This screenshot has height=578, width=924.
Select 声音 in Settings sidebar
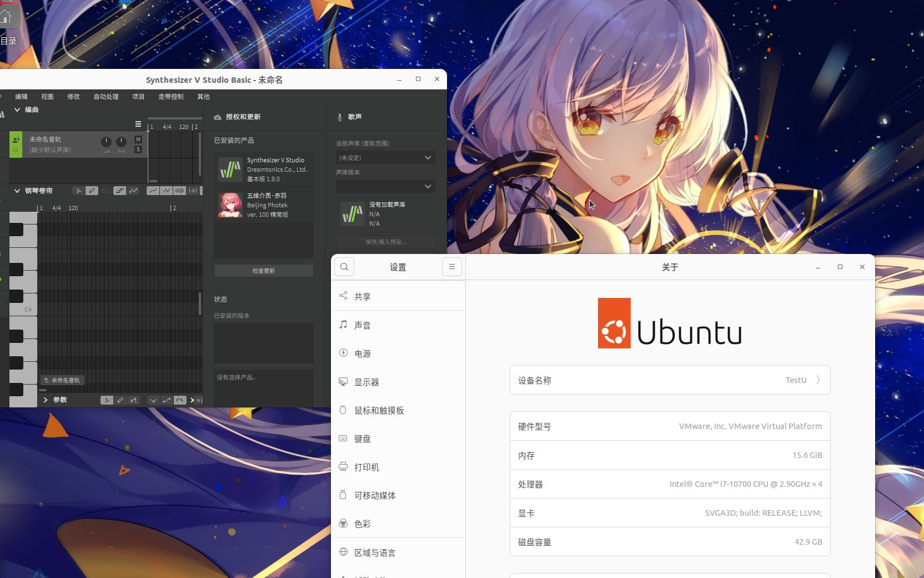[398, 325]
